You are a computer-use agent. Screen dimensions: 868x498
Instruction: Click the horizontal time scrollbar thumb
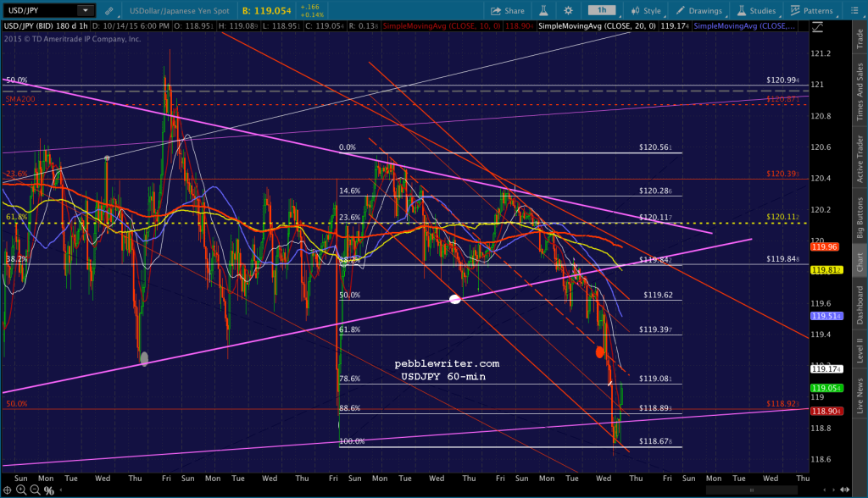pos(751,490)
